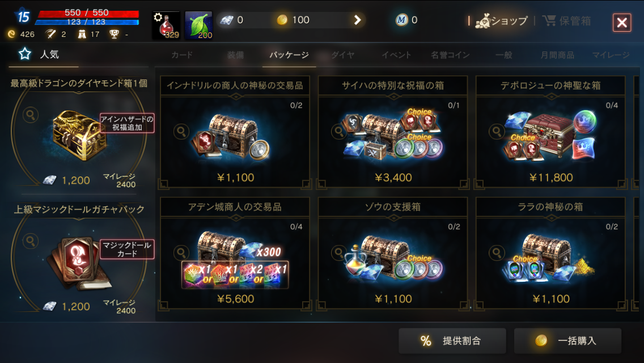Viewport: 644px width, 363px height.
Task: Expand currency bar with arrow chevron
Action: 357,20
